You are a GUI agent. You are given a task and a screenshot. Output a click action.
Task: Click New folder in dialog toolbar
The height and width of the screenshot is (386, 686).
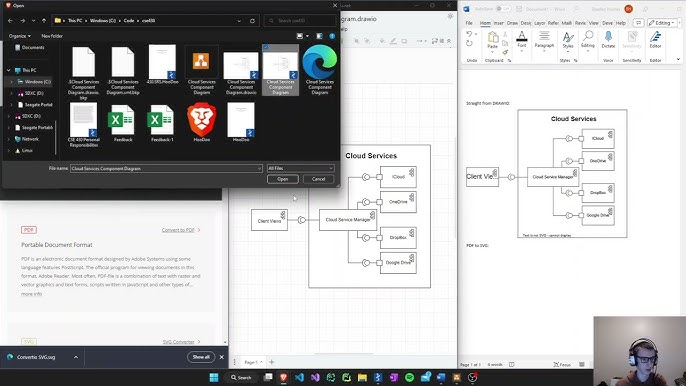pos(52,36)
